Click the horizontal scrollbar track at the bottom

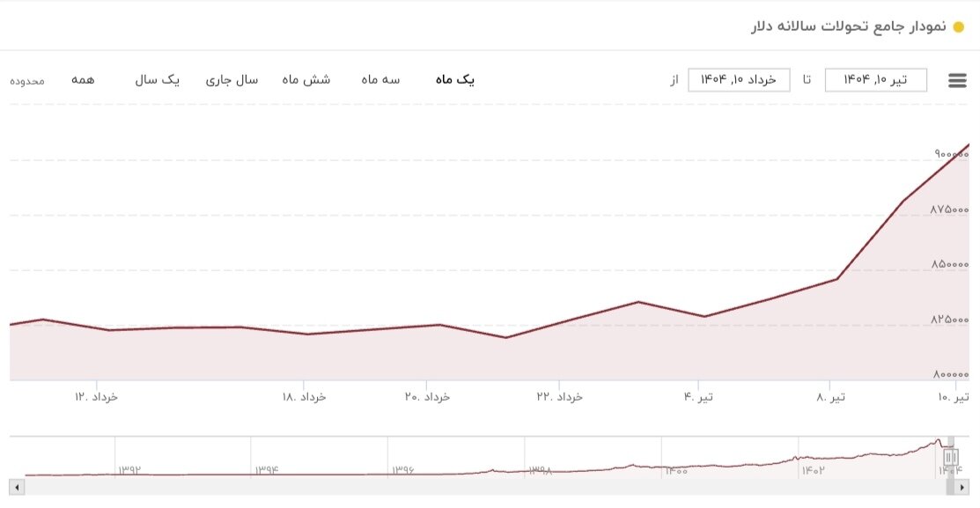tap(484, 486)
